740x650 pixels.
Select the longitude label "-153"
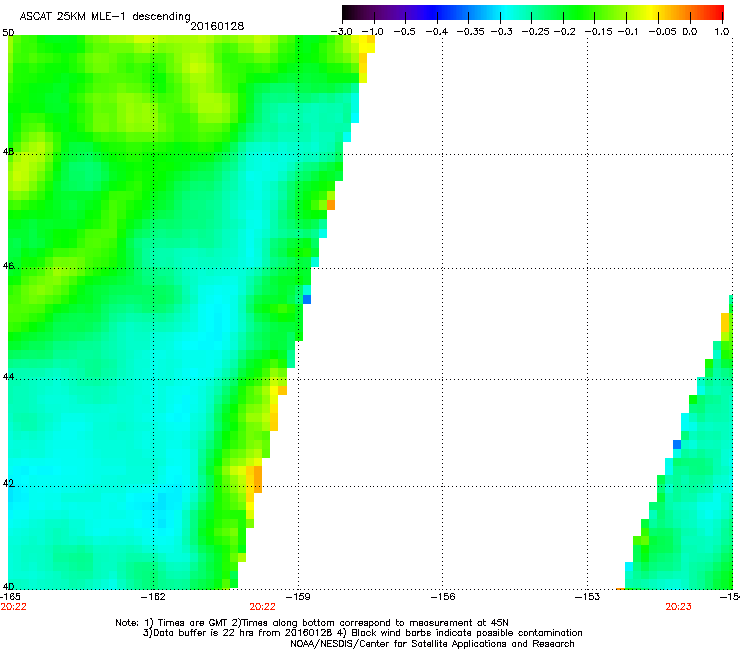pos(587,597)
